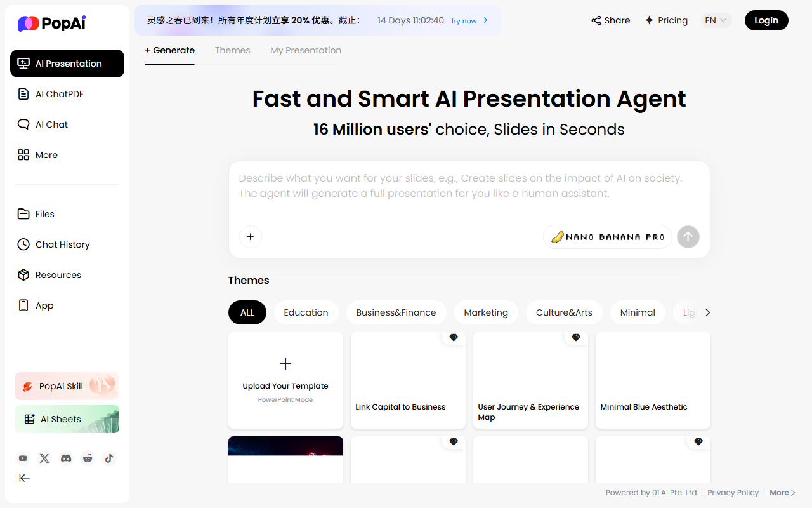The image size is (812, 508).
Task: Open the AI Sheets banner
Action: pyautogui.click(x=67, y=419)
